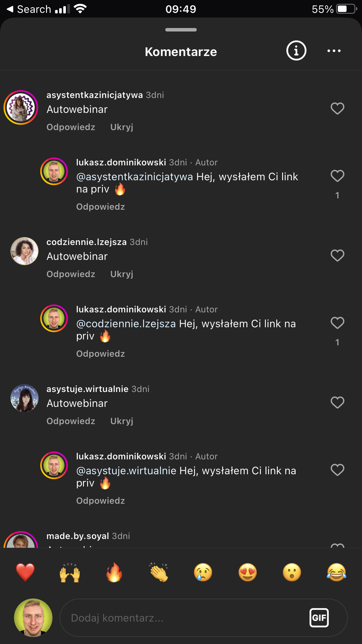This screenshot has height=644, width=362.
Task: Switch focus to the Komentarze header
Action: [x=181, y=51]
